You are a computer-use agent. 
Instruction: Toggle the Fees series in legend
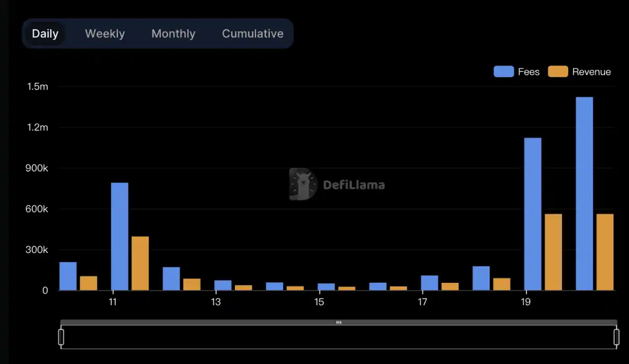pyautogui.click(x=516, y=72)
